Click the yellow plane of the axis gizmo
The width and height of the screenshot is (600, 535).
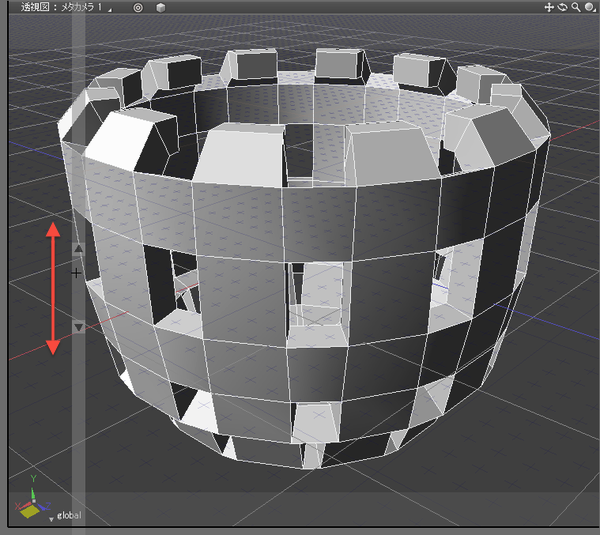pyautogui.click(x=29, y=510)
